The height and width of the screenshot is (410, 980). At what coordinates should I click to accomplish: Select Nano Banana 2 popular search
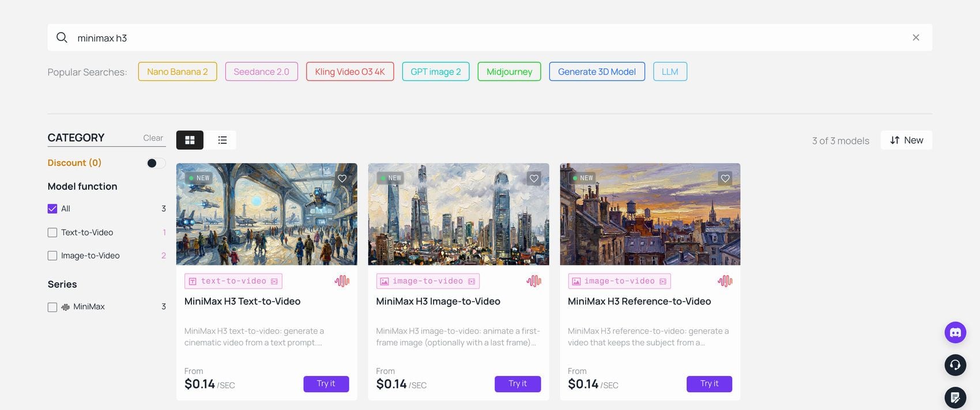coord(178,71)
